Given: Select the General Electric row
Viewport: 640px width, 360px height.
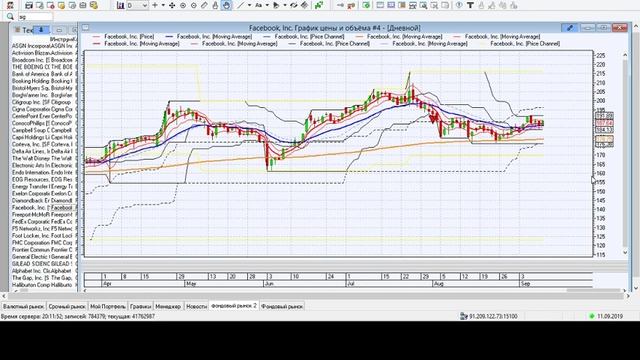Looking at the screenshot, I should pyautogui.click(x=44, y=257).
